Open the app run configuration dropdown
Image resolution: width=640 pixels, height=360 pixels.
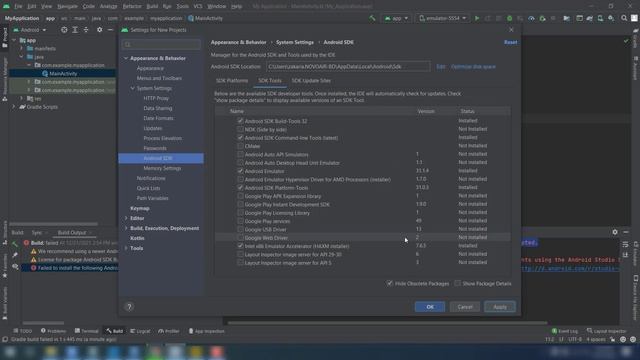tap(396, 18)
